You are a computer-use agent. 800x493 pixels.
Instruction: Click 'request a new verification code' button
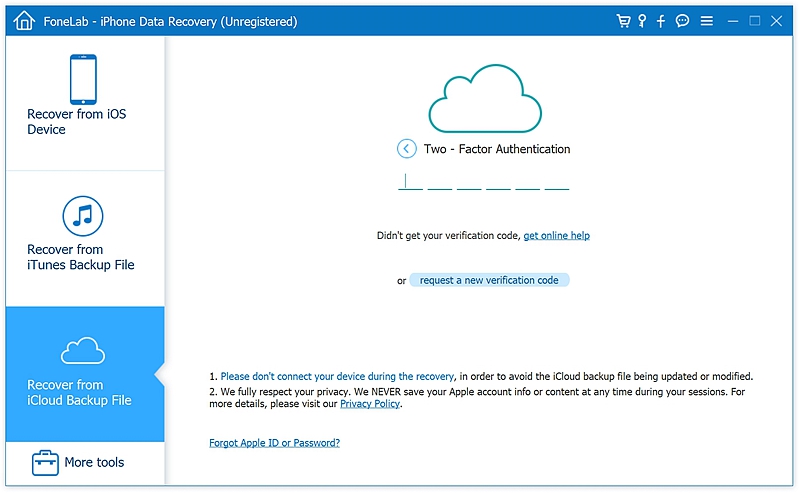click(x=489, y=280)
